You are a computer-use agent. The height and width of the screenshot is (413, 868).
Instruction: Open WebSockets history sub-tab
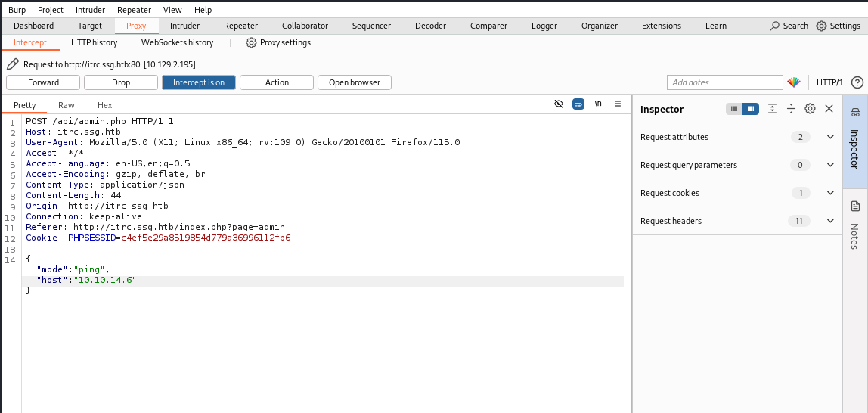(x=177, y=42)
